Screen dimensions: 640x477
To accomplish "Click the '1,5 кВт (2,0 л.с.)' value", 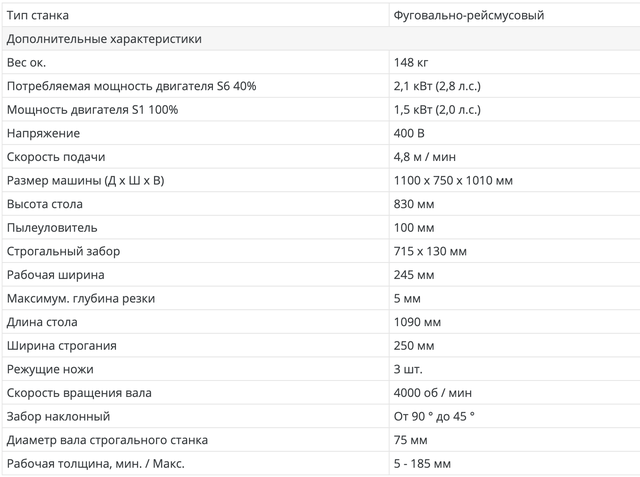I will click(x=438, y=110).
